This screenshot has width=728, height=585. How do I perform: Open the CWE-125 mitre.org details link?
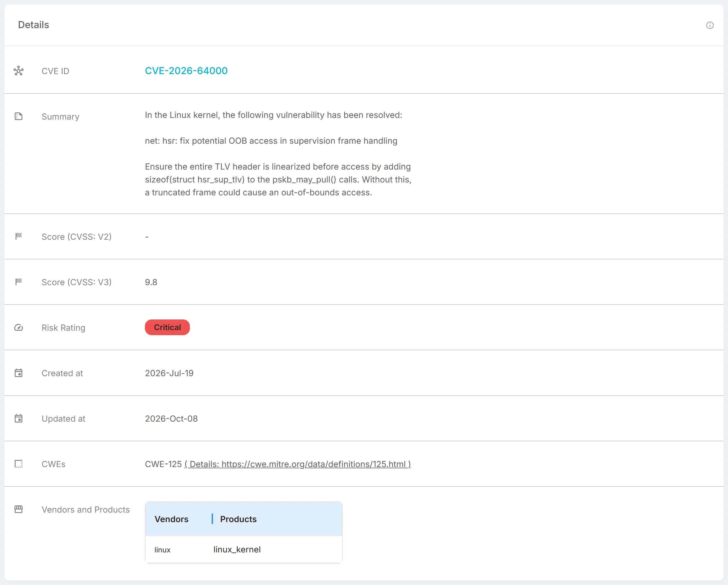[297, 464]
